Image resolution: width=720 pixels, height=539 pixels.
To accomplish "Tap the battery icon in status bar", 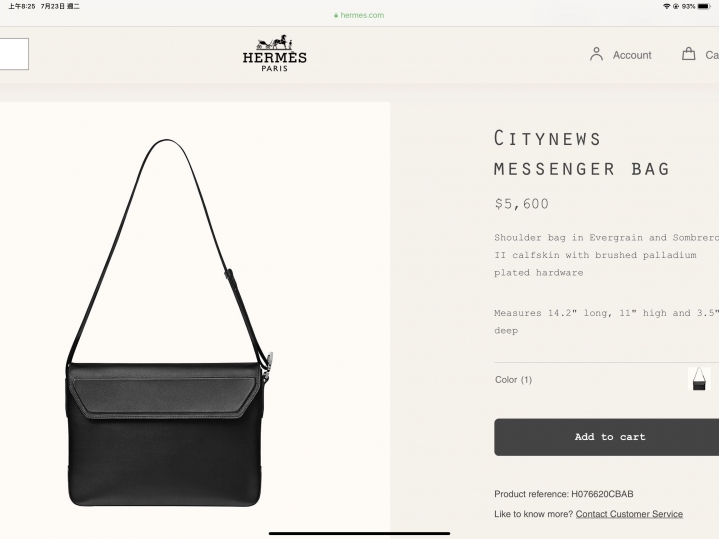I will 704,6.
